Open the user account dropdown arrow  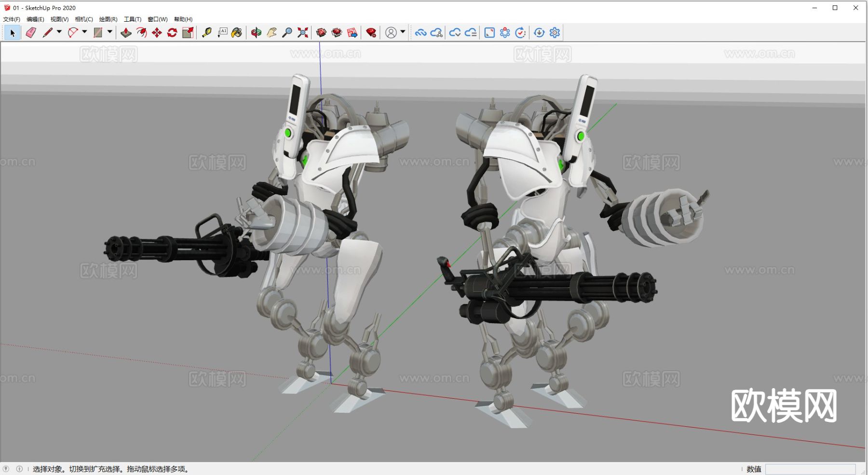403,32
